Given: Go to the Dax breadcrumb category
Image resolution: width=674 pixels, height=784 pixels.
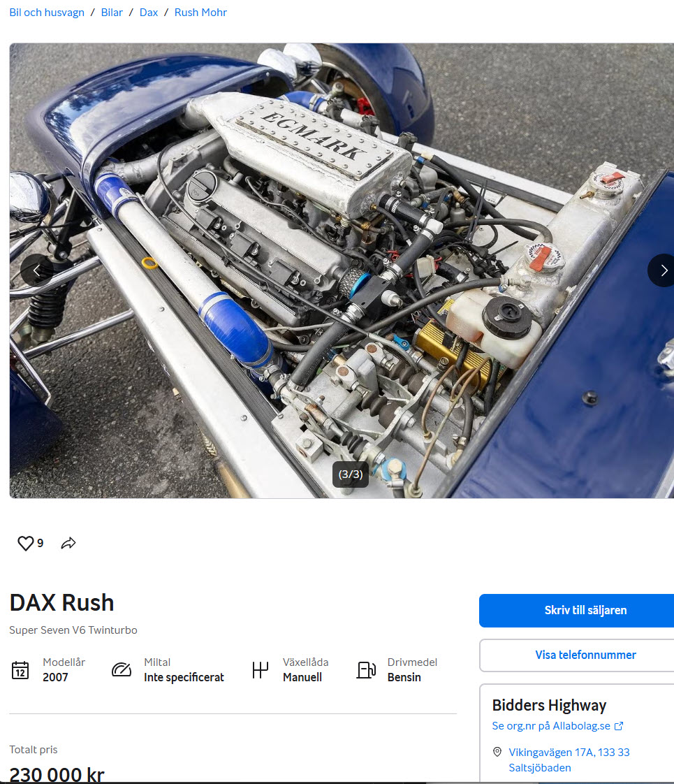Looking at the screenshot, I should (x=149, y=13).
